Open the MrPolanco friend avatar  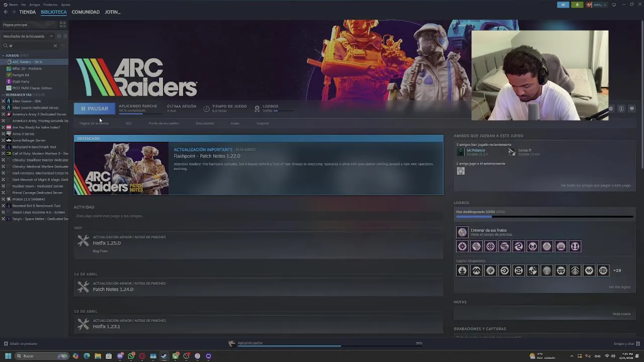460,152
